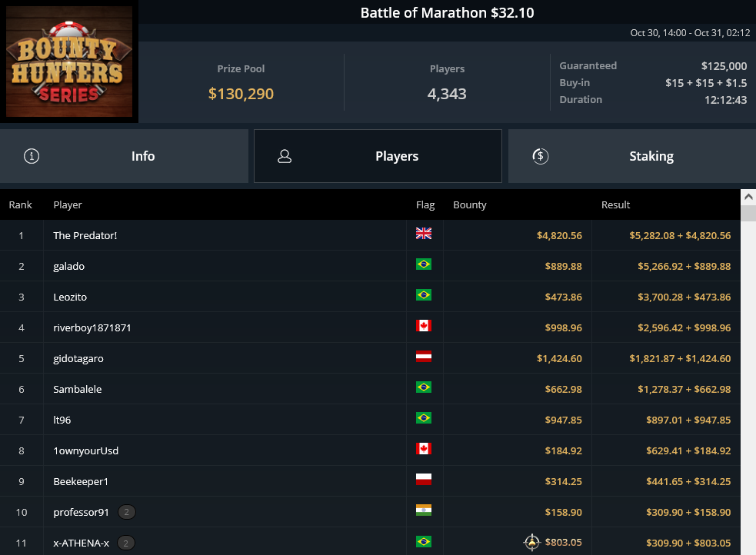756x555 pixels.
Task: Click result $1,278.37 + $662.98
Action: [x=684, y=389]
